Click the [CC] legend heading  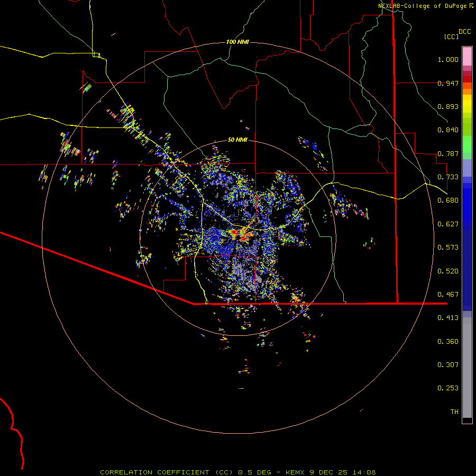tap(451, 36)
